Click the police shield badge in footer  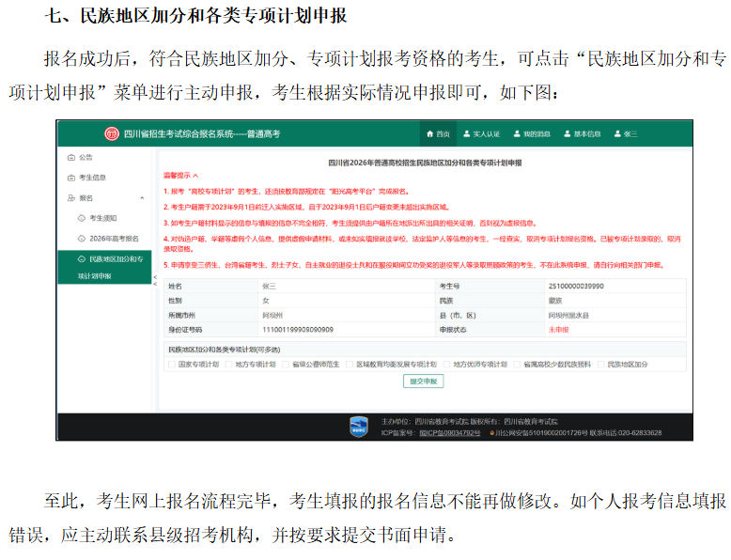(359, 428)
